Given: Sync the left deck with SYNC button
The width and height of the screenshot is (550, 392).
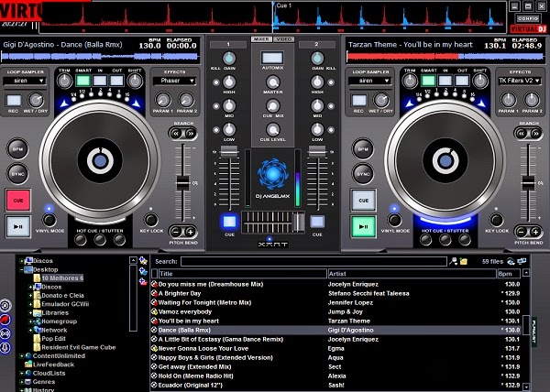Looking at the screenshot, I should (17, 174).
